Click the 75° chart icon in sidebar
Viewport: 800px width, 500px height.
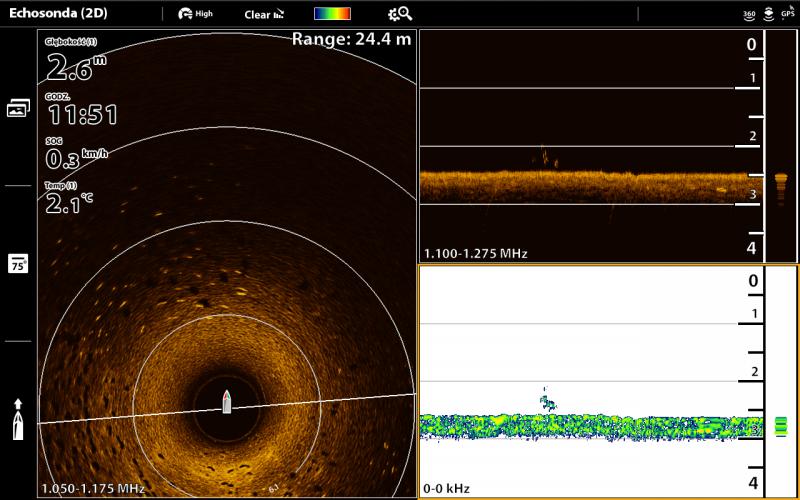(18, 263)
